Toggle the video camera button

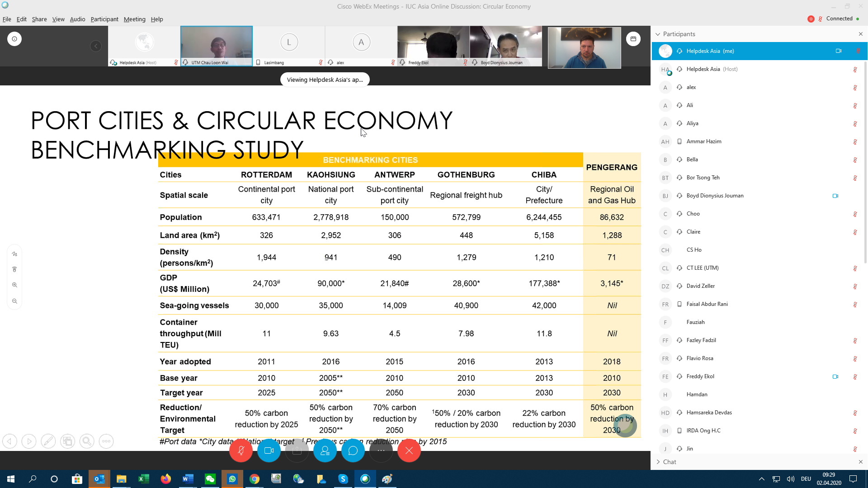point(269,450)
